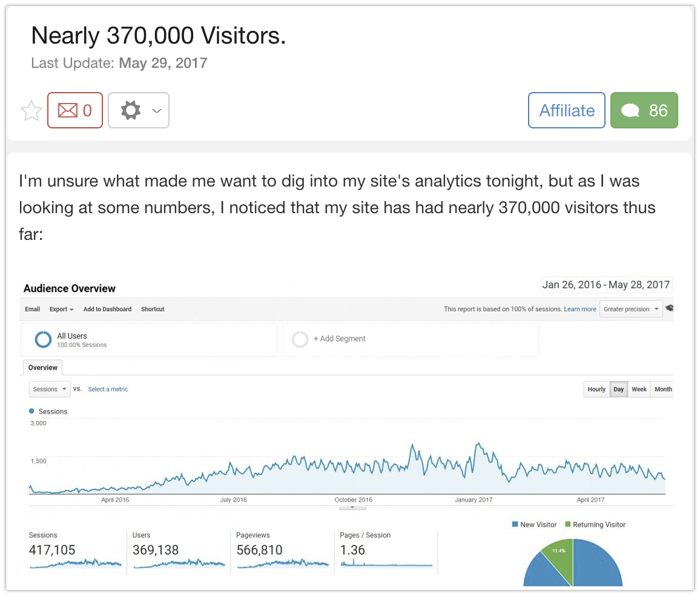Click the 'July 2016' axis label
Image resolution: width=700 pixels, height=596 pixels.
coord(234,500)
